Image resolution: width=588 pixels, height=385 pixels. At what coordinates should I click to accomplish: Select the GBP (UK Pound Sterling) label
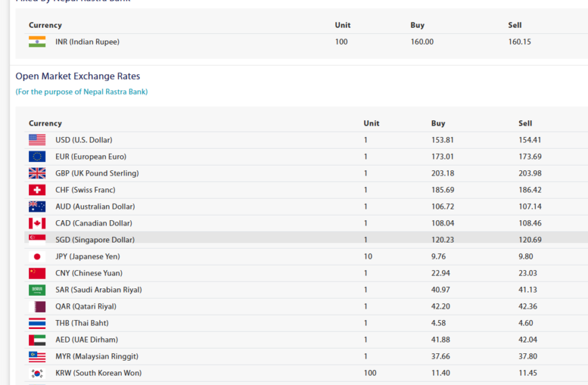(x=97, y=173)
